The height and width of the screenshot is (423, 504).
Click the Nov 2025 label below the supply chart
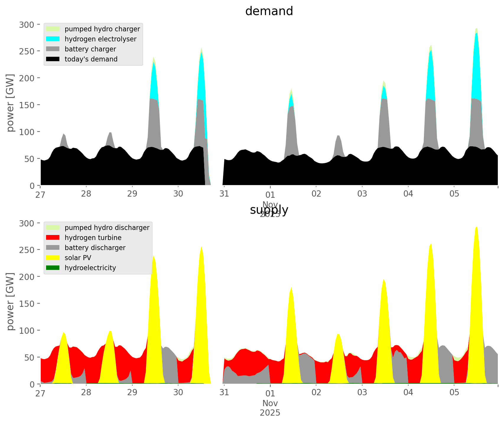pos(270,408)
